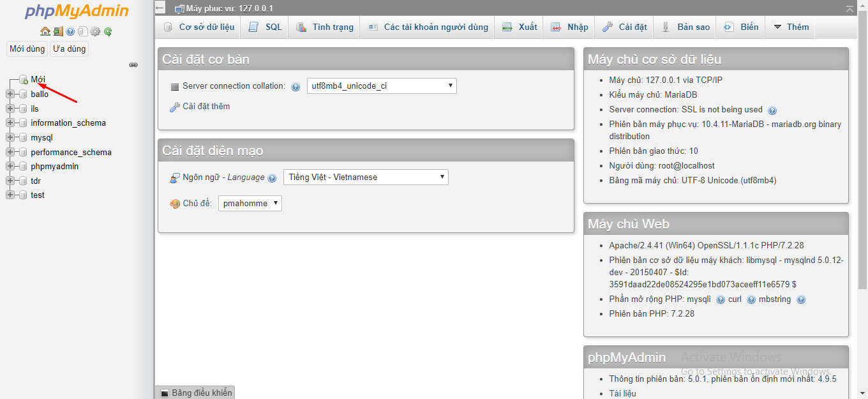868x399 pixels.
Task: Open the language selection dropdown
Action: (365, 177)
